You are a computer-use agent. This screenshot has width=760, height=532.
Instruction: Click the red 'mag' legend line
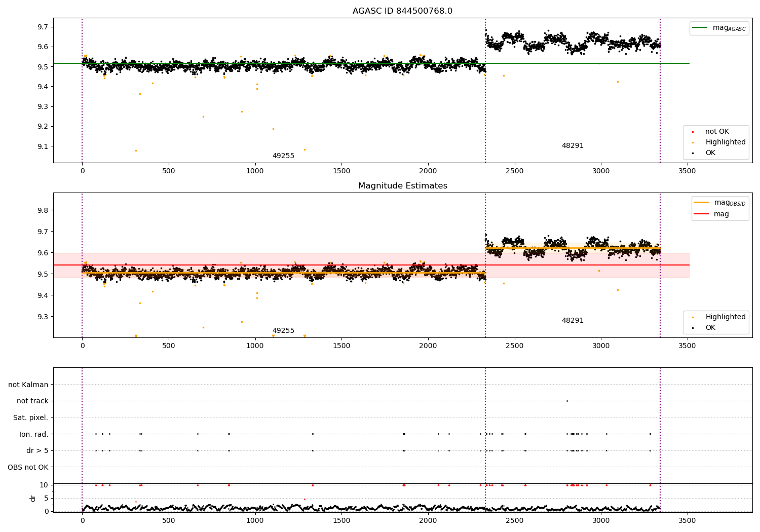coord(701,214)
